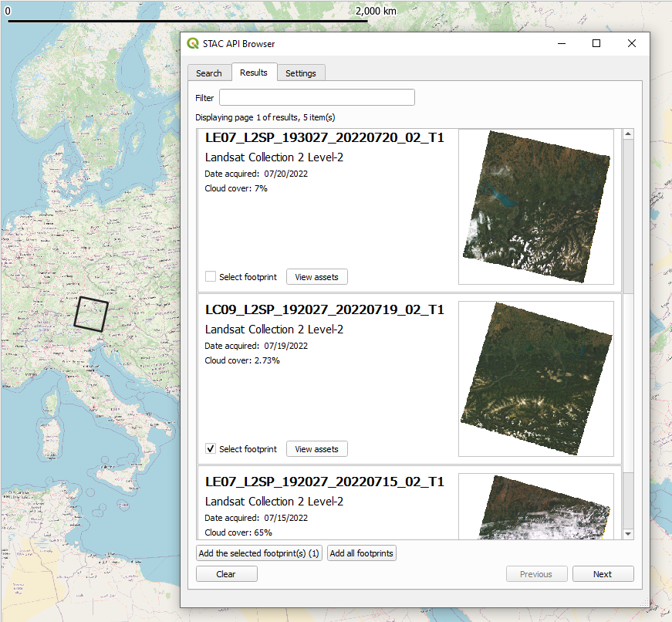
Task: Open the LE07_L2SP_193027_20220720 thumbnail image
Action: [535, 207]
